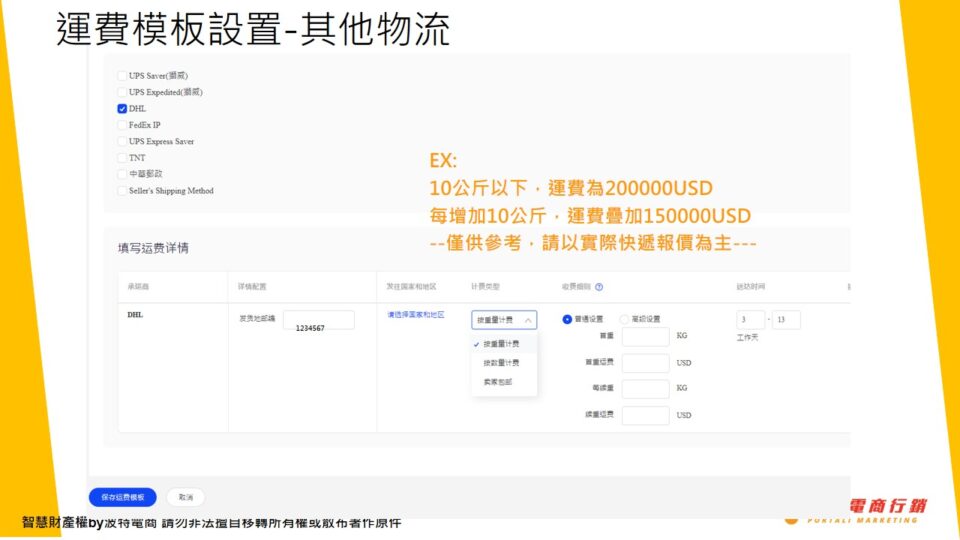The width and height of the screenshot is (960, 540).
Task: Check Seller's Shipping Method
Action: pyautogui.click(x=122, y=191)
